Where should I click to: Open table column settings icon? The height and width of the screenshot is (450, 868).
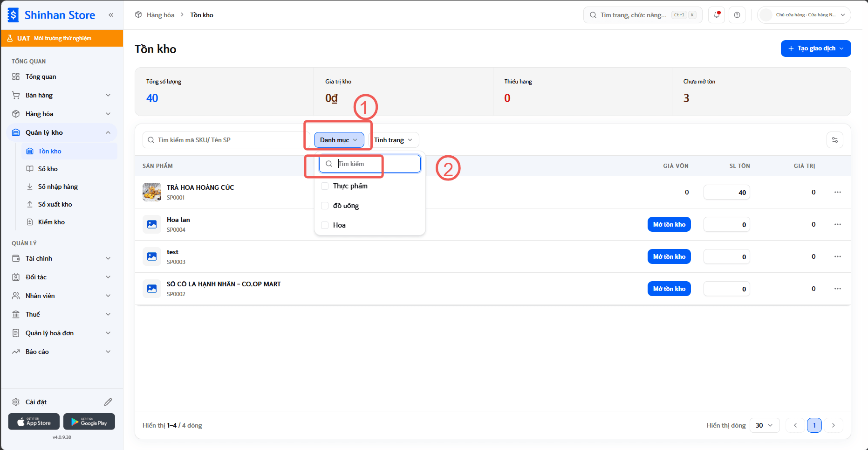835,140
